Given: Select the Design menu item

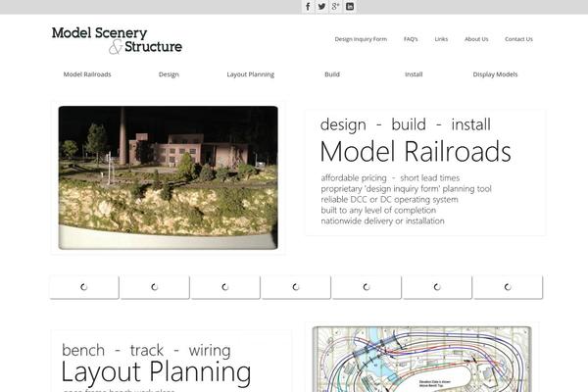Looking at the screenshot, I should coord(169,74).
